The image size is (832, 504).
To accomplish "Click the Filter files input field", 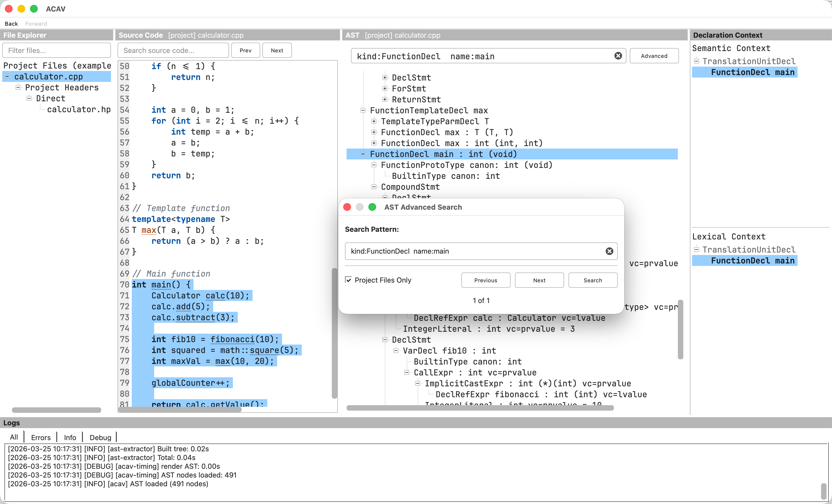I will tap(56, 50).
